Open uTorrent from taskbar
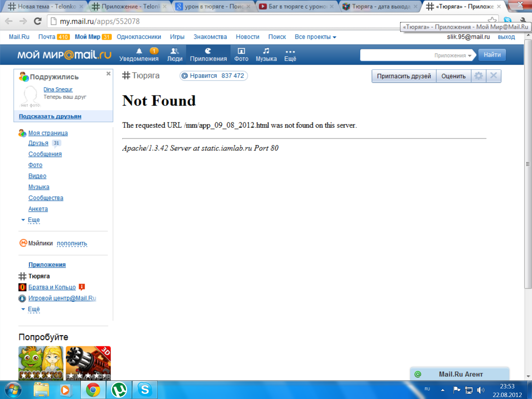Image resolution: width=532 pixels, height=399 pixels. [x=119, y=390]
